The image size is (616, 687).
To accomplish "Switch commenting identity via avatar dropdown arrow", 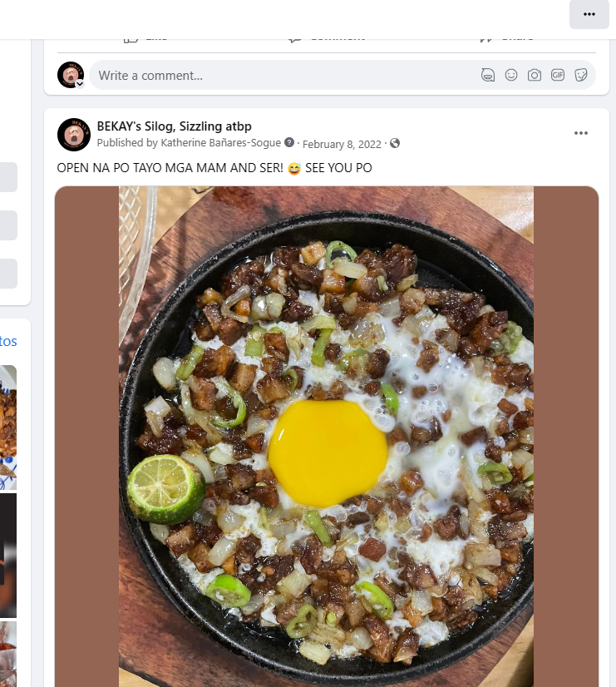I will (80, 84).
